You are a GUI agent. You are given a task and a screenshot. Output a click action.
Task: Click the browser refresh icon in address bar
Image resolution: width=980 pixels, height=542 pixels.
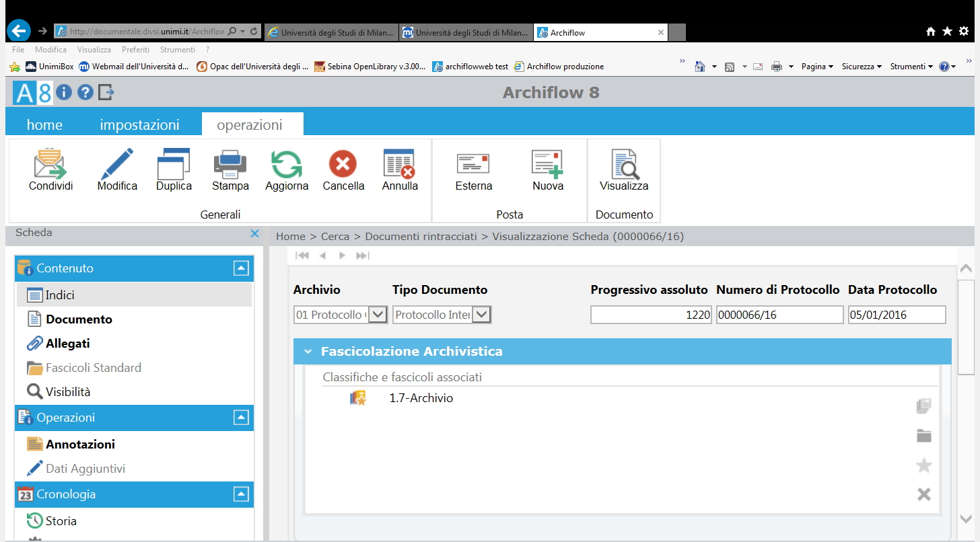click(x=254, y=32)
